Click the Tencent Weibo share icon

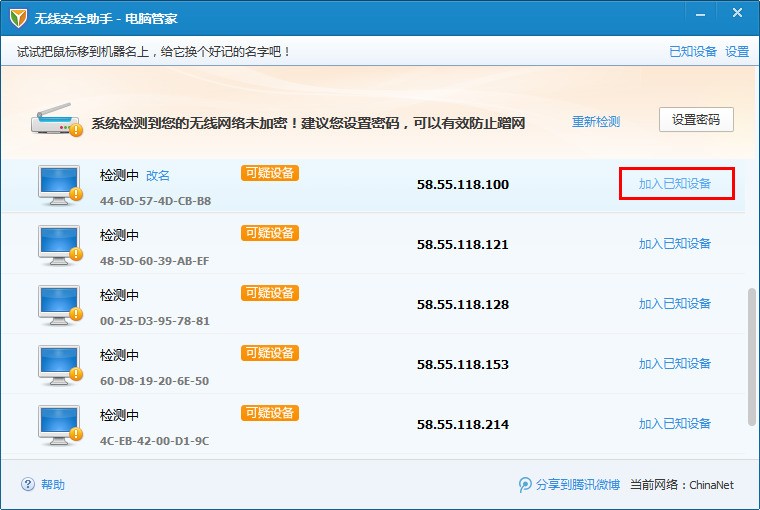coord(525,484)
